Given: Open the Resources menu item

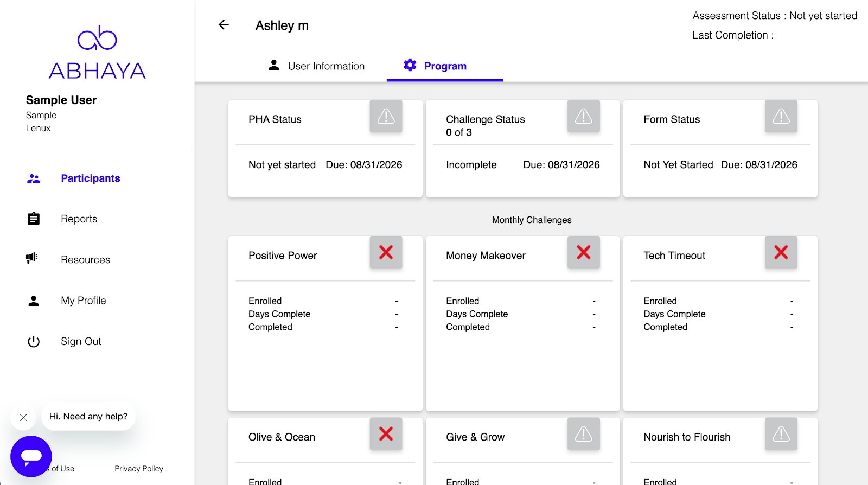Looking at the screenshot, I should (86, 260).
